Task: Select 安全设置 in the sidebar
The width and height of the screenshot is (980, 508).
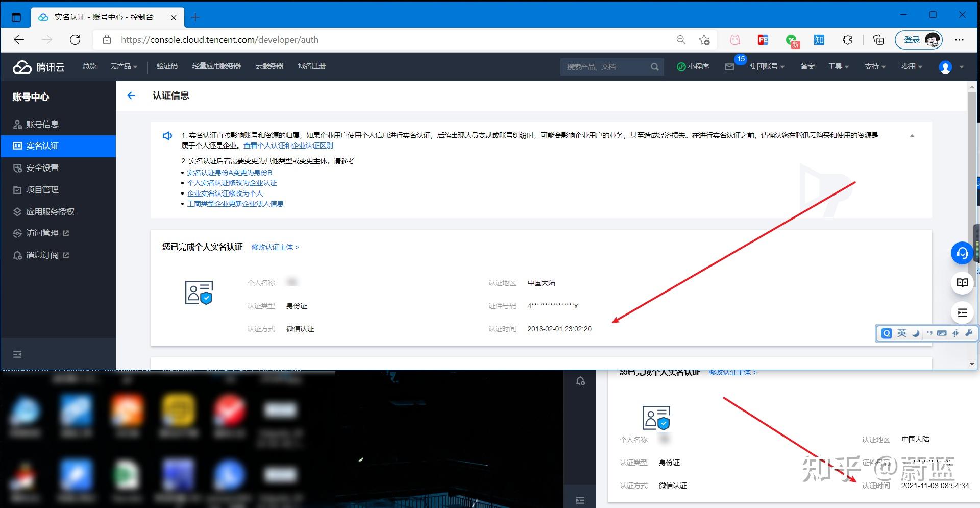Action: click(58, 168)
